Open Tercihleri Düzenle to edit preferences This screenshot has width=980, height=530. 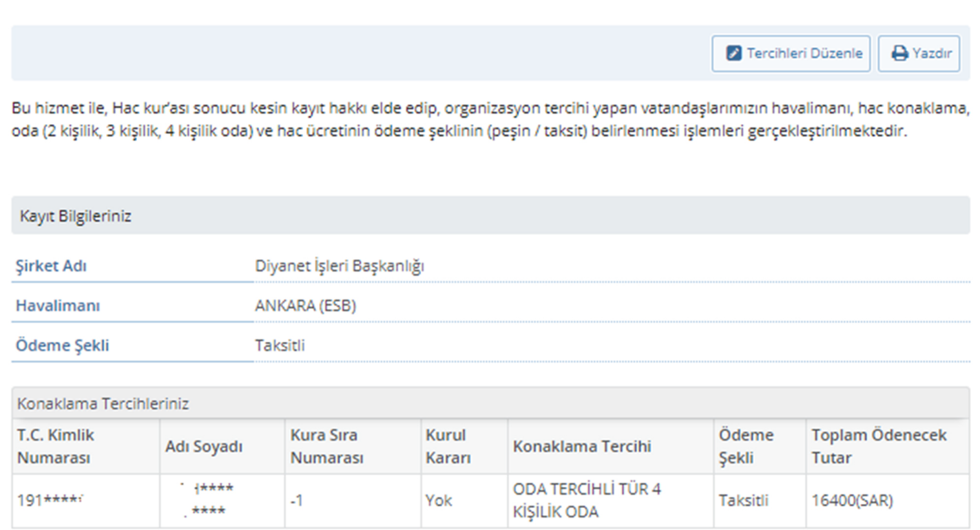(x=791, y=53)
